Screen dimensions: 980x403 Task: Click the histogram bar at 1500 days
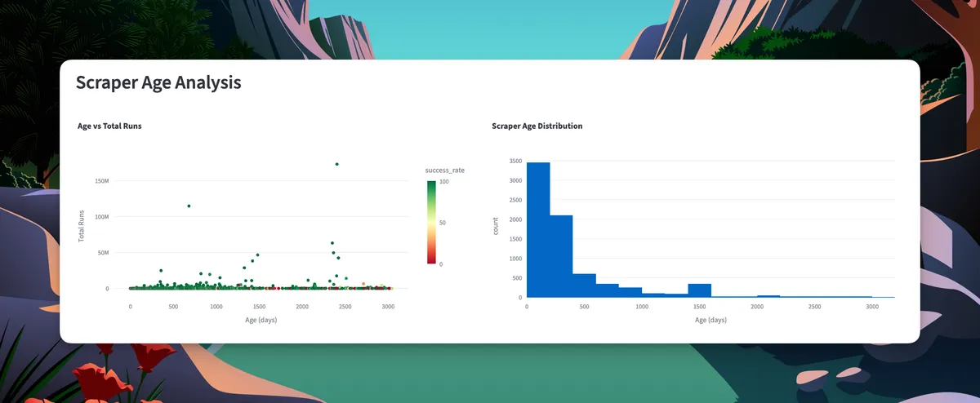click(699, 290)
